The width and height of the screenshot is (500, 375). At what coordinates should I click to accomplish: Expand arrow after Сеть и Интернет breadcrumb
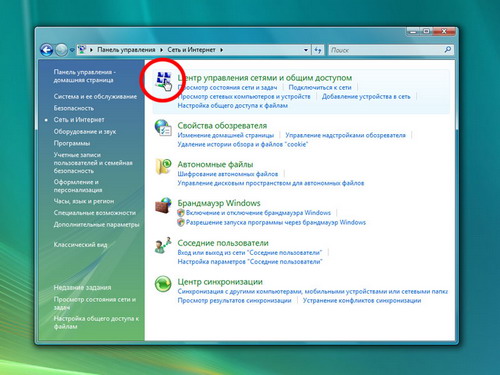221,50
